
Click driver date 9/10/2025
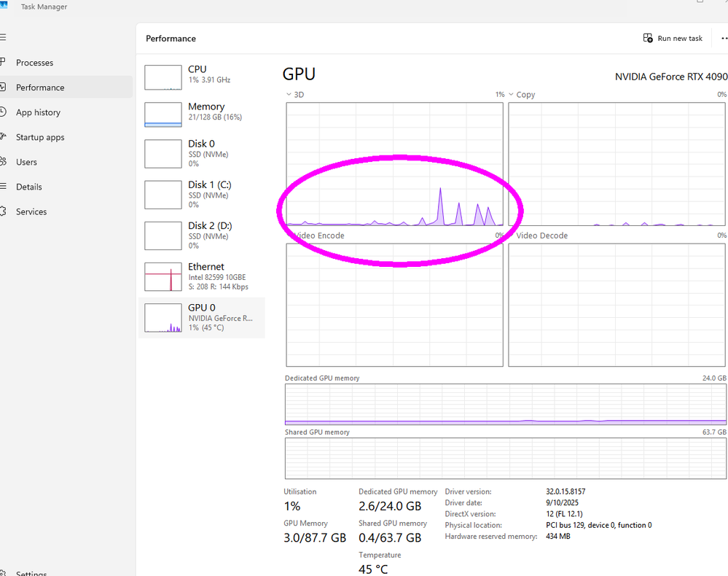coord(563,502)
